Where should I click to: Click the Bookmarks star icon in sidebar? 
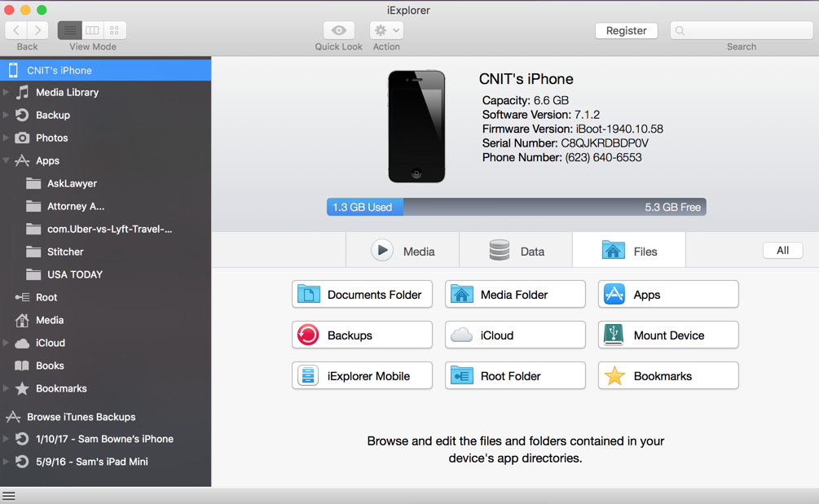point(22,388)
